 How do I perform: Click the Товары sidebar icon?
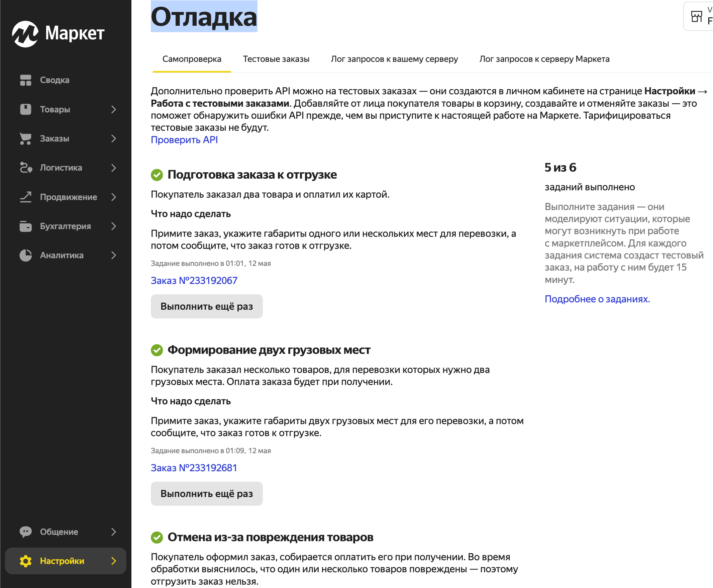click(26, 109)
